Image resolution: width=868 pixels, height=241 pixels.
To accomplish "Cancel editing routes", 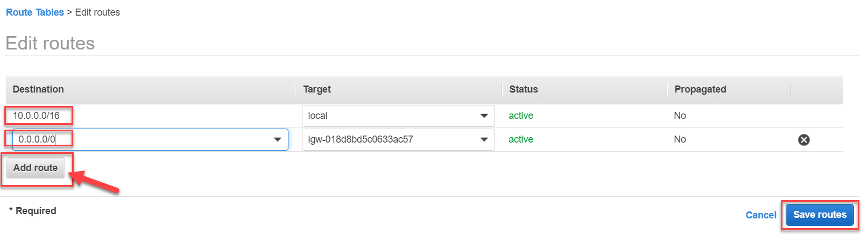I will coord(761,215).
